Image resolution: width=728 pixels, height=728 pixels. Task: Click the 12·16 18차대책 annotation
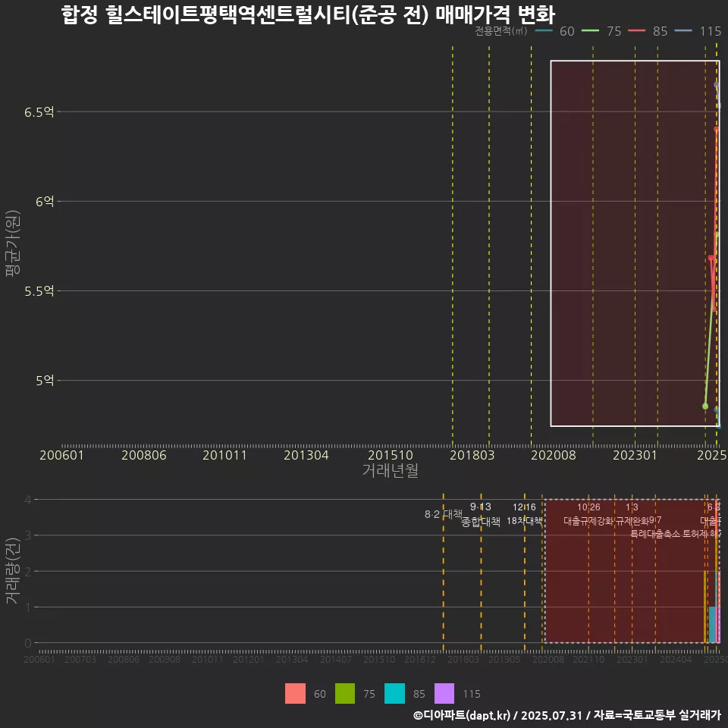[x=524, y=514]
